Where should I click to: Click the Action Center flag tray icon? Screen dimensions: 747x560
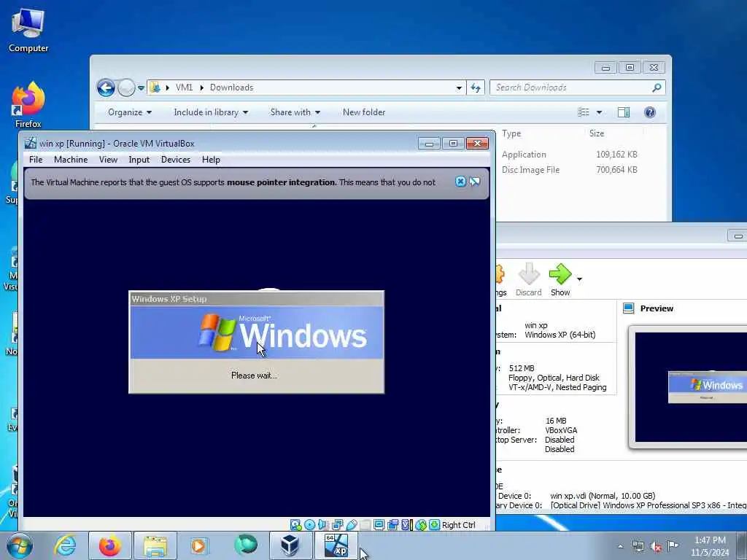pyautogui.click(x=673, y=546)
